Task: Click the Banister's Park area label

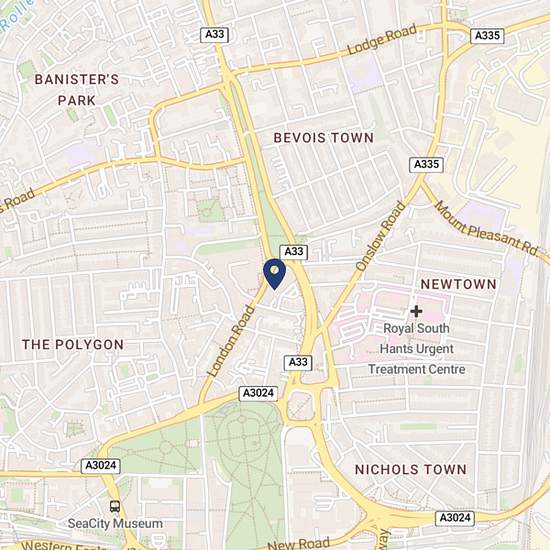Action: [77, 90]
